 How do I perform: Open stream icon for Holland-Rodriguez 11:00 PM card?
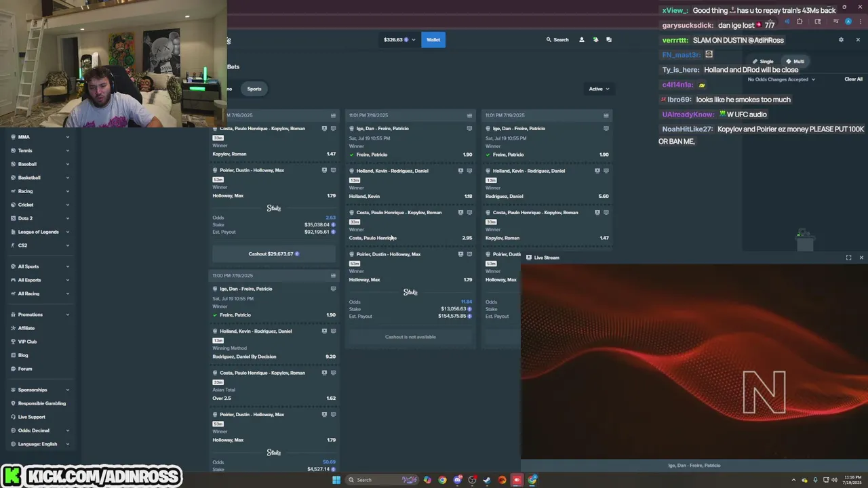tap(324, 331)
